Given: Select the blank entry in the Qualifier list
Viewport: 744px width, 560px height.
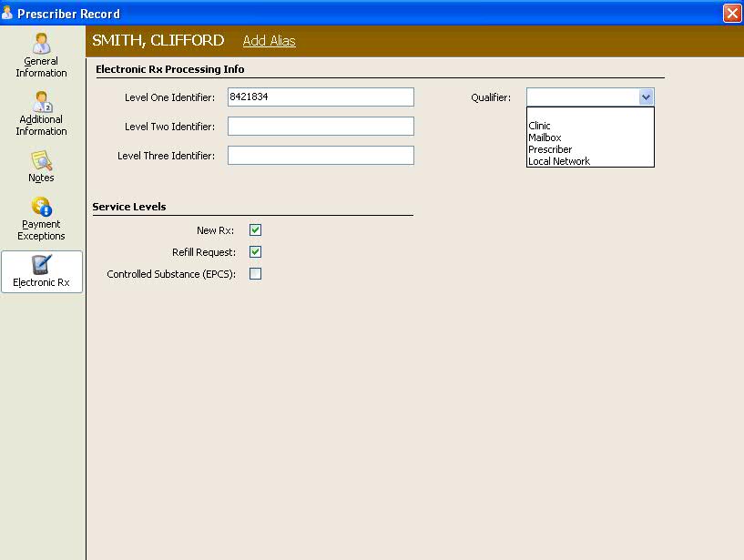Looking at the screenshot, I should point(589,114).
